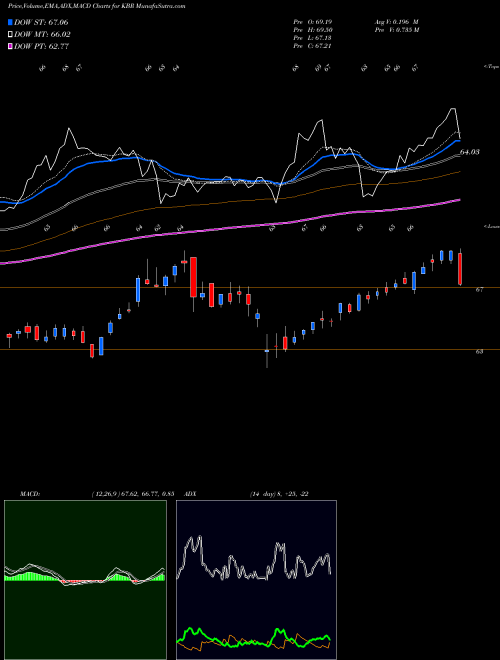The width and height of the screenshot is (500, 660).
Task: Select the DOW PT: 62.77 label
Action: coord(41,46)
